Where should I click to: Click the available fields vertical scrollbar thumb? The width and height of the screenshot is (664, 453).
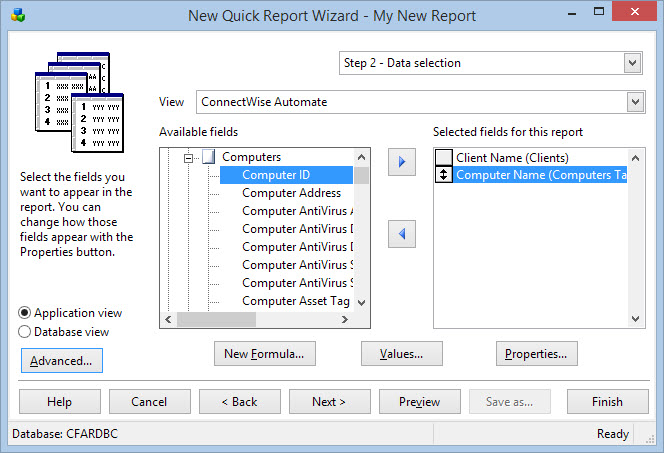(x=361, y=175)
